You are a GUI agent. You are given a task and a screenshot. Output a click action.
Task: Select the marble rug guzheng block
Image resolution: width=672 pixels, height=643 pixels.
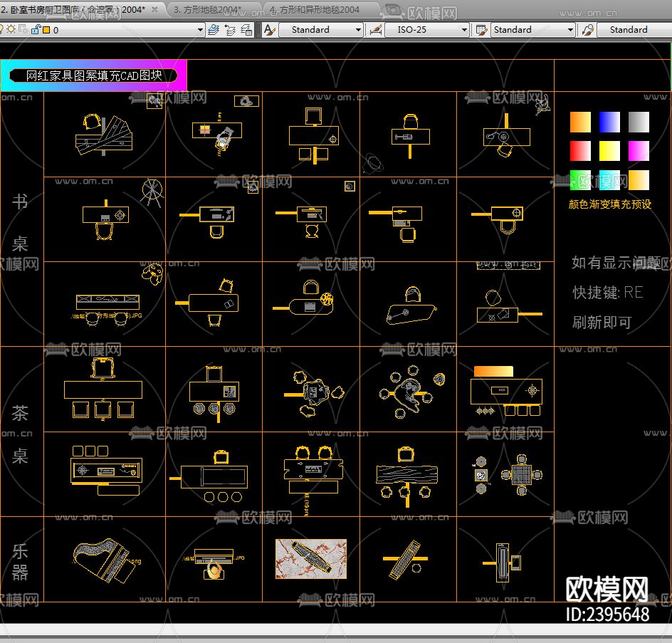310,559
